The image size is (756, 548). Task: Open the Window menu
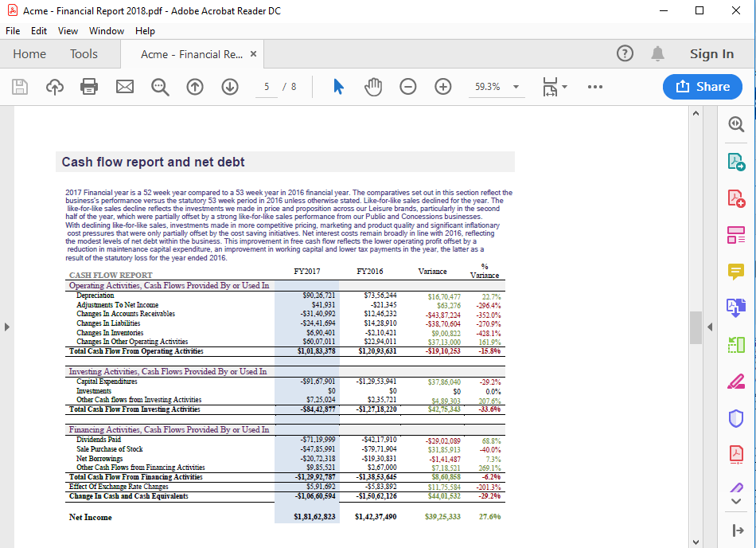pos(107,31)
